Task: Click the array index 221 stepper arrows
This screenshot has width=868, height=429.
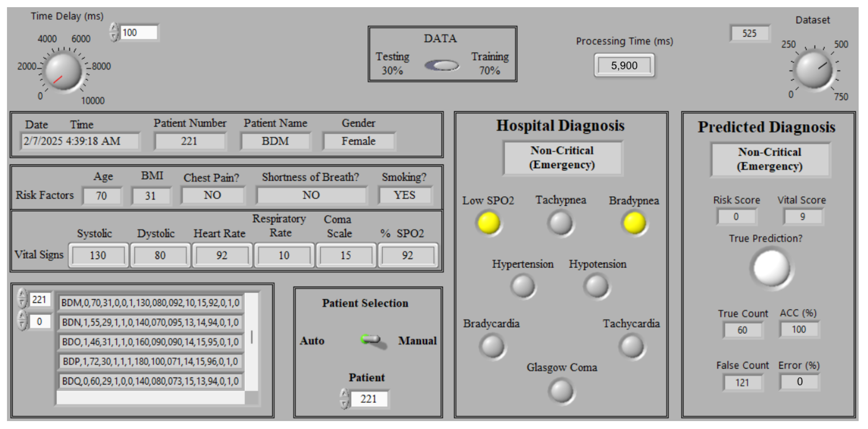Action: tap(22, 298)
